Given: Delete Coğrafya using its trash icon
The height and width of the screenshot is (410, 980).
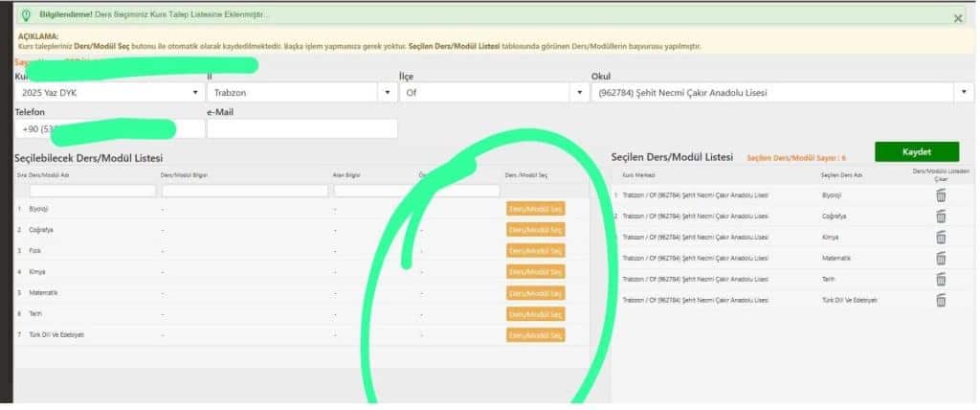Looking at the screenshot, I should click(940, 216).
